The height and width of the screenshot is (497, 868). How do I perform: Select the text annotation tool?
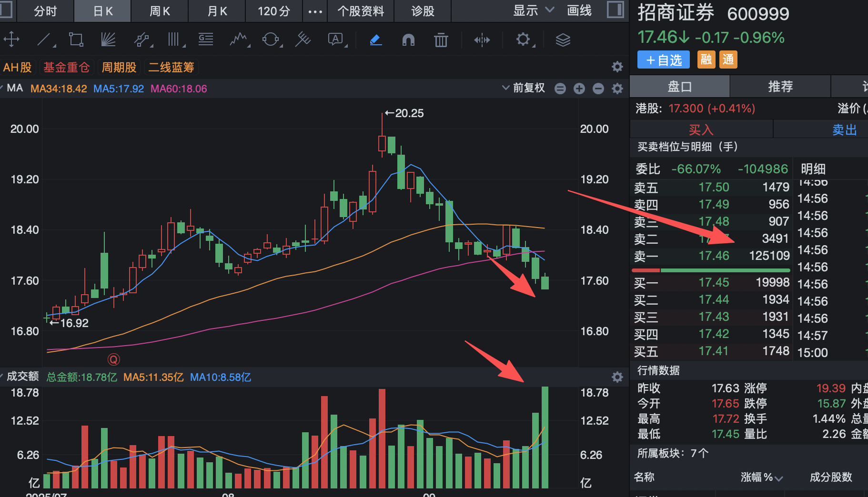pyautogui.click(x=336, y=40)
